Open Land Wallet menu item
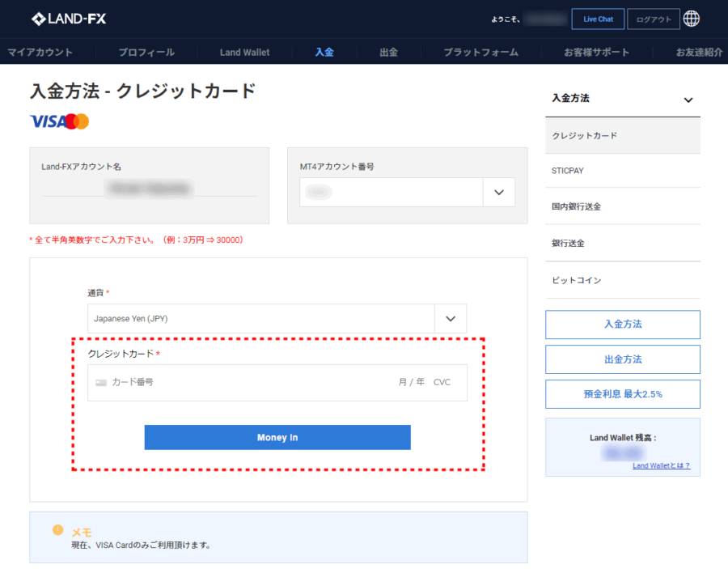The width and height of the screenshot is (728, 569). (244, 52)
